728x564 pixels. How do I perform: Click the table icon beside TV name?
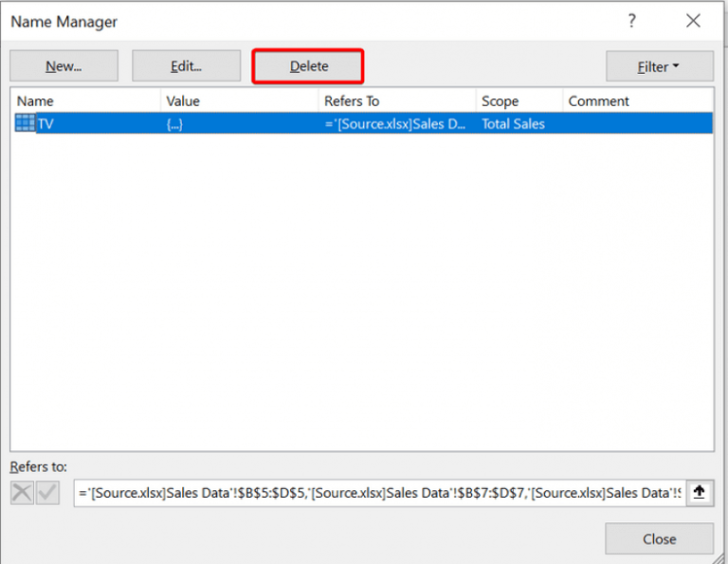[x=26, y=123]
